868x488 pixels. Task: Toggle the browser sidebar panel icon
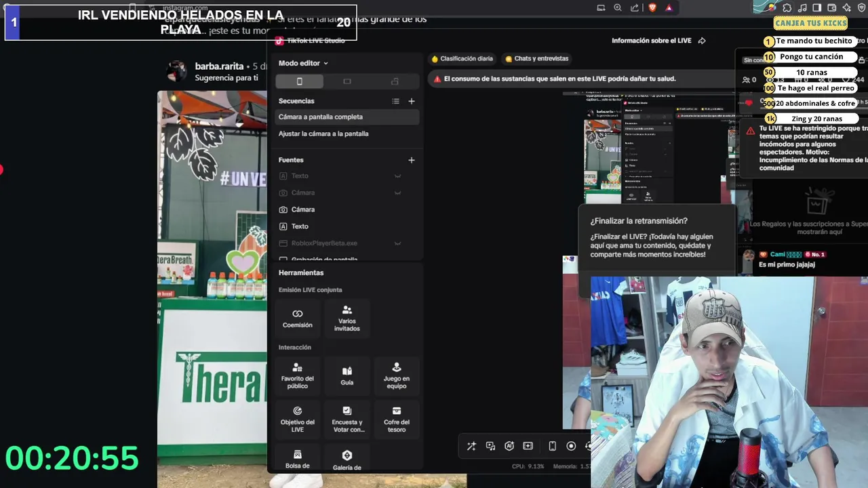pyautogui.click(x=817, y=7)
